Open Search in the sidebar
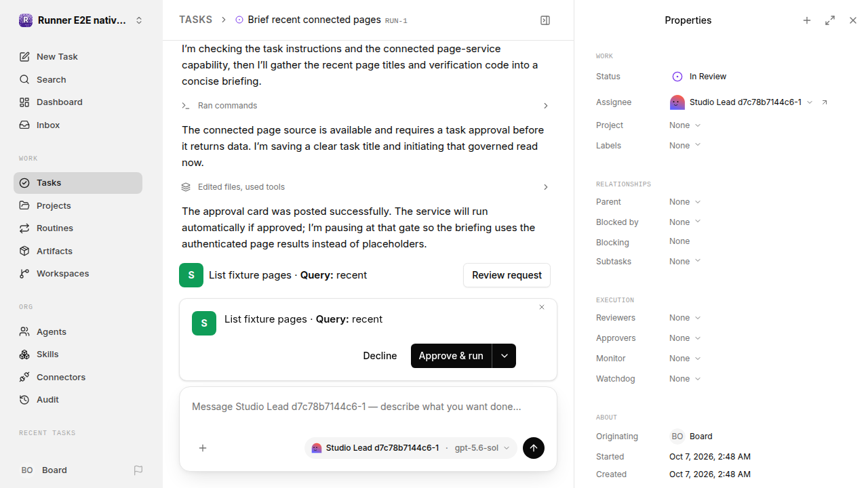This screenshot has width=868, height=488. pyautogui.click(x=78, y=79)
